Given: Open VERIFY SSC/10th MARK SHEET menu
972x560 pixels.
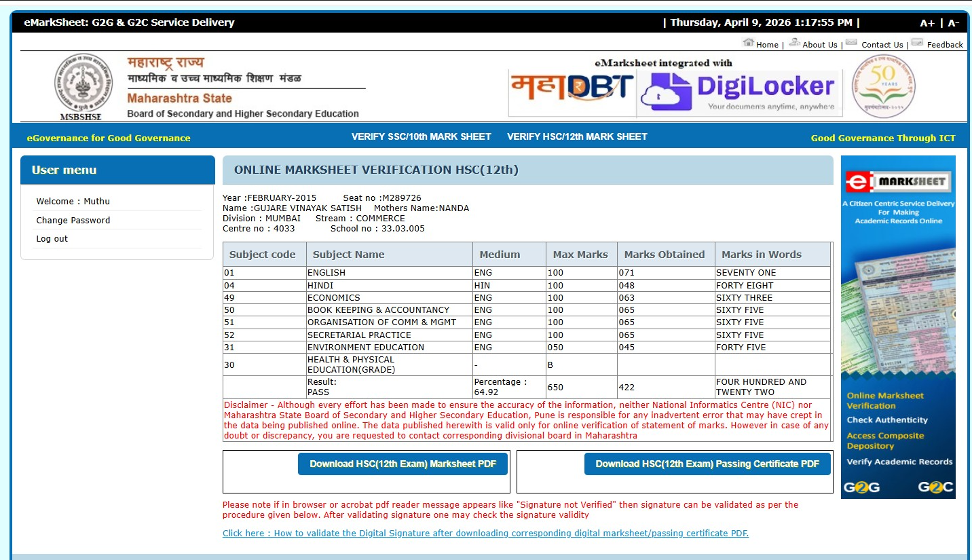Looking at the screenshot, I should coord(421,136).
